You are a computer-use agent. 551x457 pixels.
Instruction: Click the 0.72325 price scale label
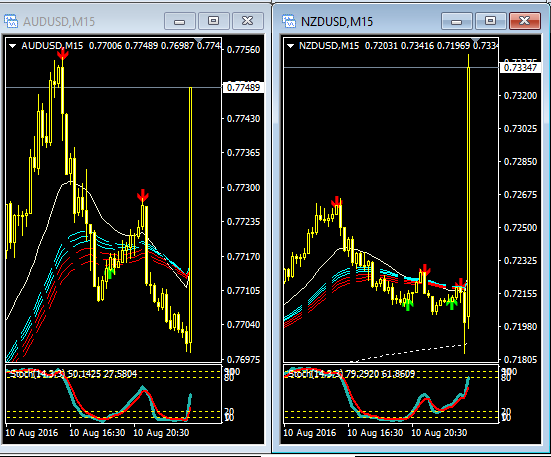point(520,261)
